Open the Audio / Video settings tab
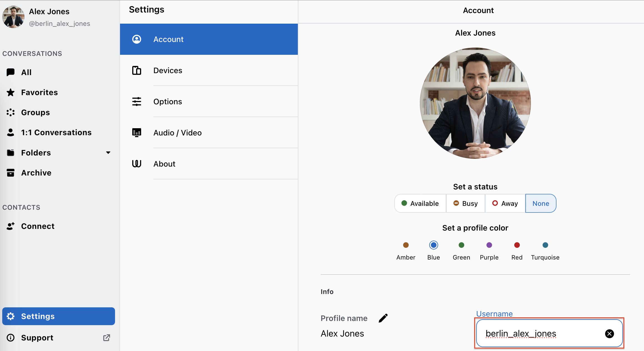644x351 pixels. [x=209, y=133]
